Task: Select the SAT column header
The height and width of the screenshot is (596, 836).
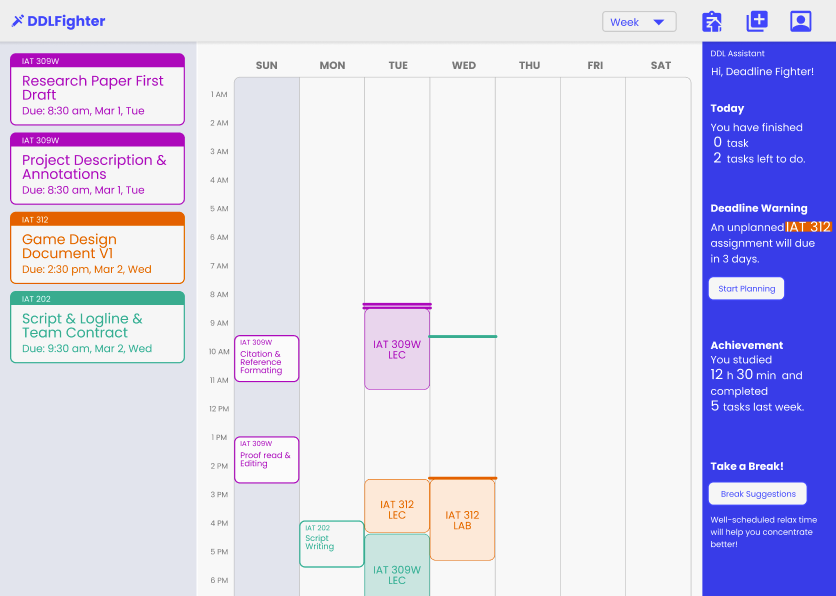Action: click(661, 66)
